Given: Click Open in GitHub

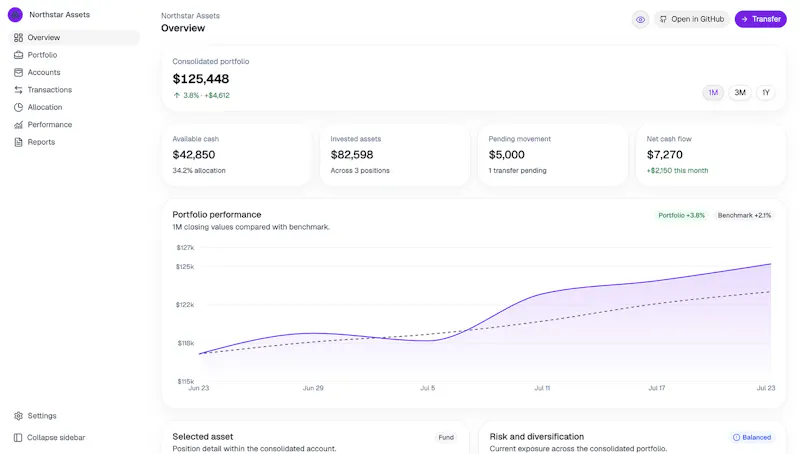Looking at the screenshot, I should pyautogui.click(x=692, y=19).
